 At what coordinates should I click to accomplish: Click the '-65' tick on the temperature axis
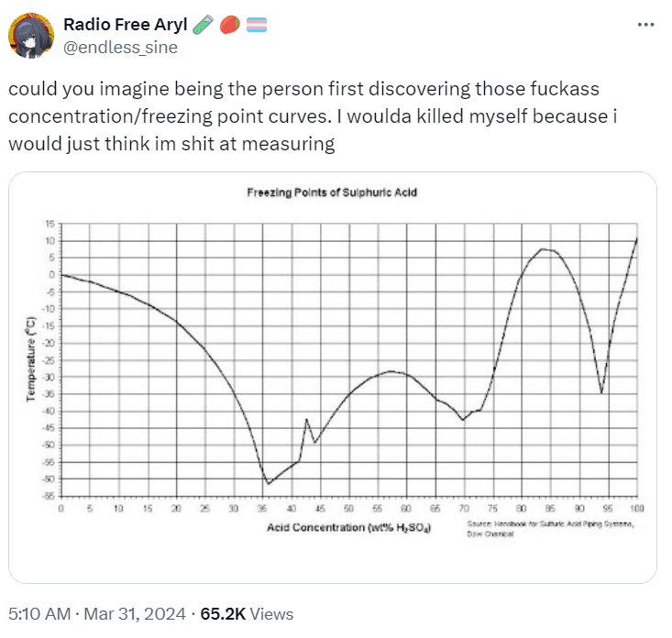[49, 496]
